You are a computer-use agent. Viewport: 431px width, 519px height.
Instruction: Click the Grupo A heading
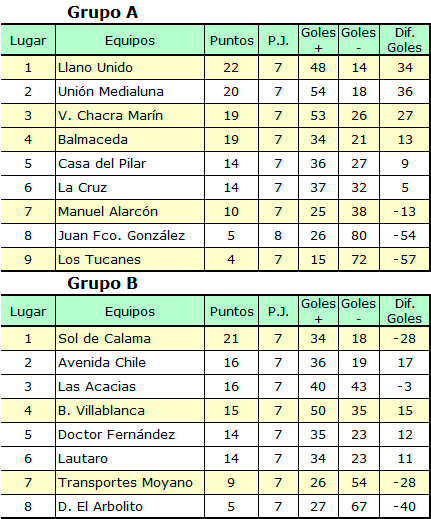102,13
